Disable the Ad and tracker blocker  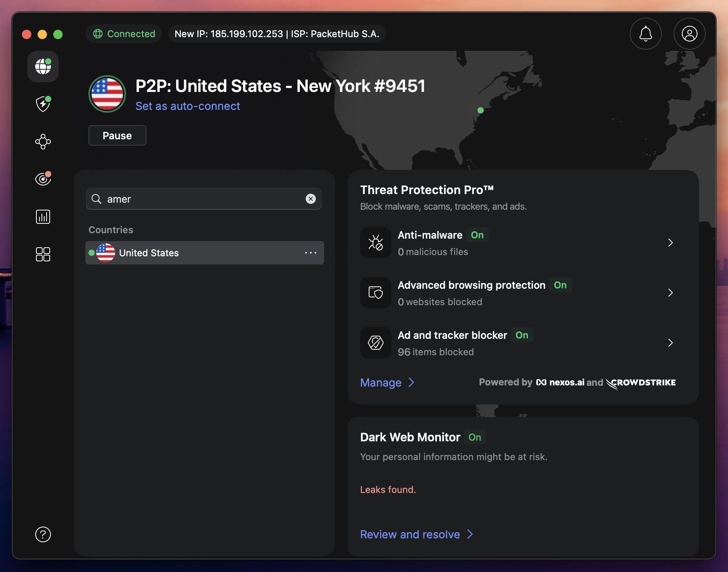pyautogui.click(x=522, y=335)
